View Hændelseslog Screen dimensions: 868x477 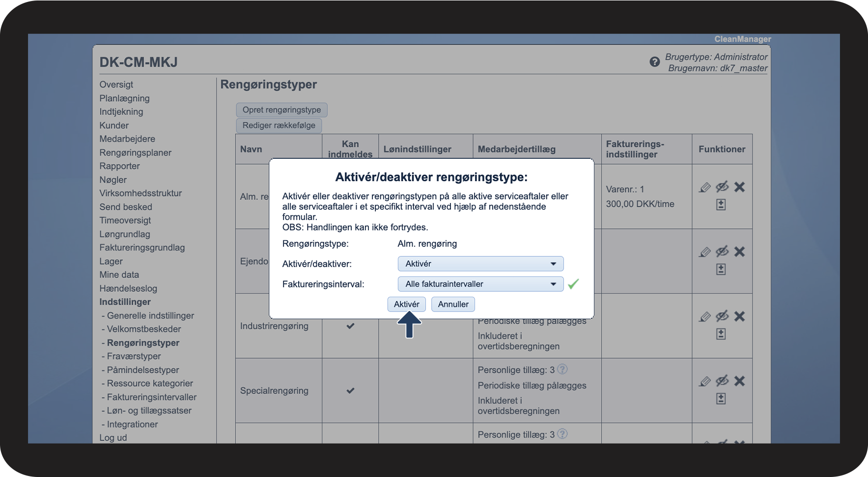128,288
